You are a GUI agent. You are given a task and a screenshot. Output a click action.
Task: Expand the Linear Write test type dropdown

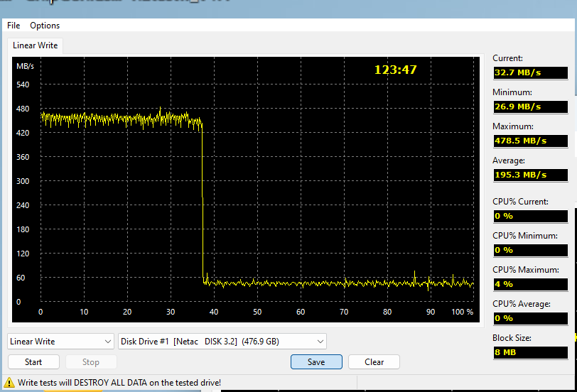[x=60, y=342]
